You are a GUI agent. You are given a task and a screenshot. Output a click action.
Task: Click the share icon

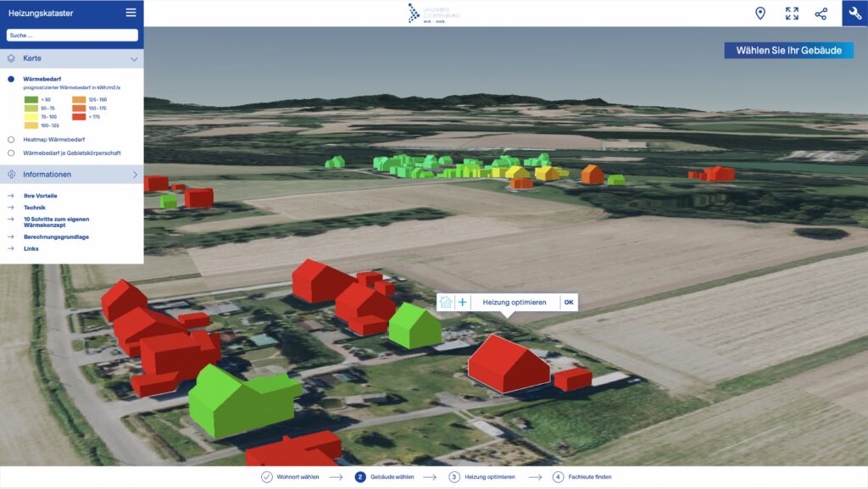pyautogui.click(x=821, y=14)
